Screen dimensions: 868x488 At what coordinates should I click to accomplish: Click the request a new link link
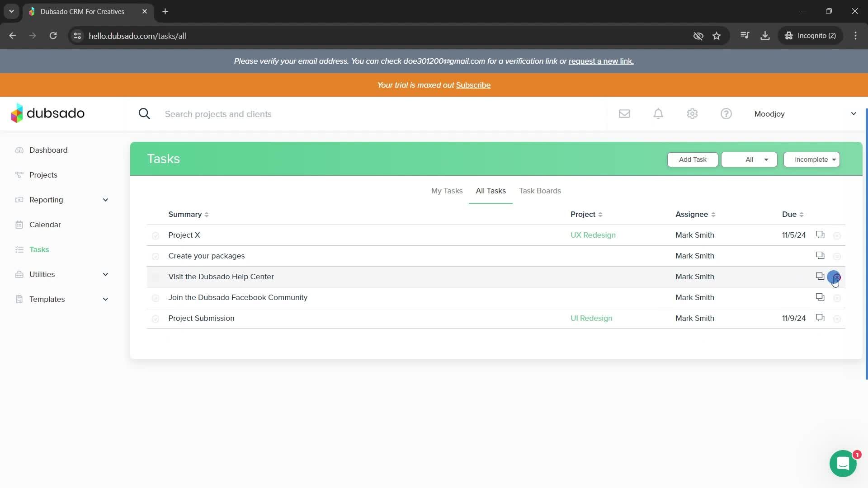[601, 61]
